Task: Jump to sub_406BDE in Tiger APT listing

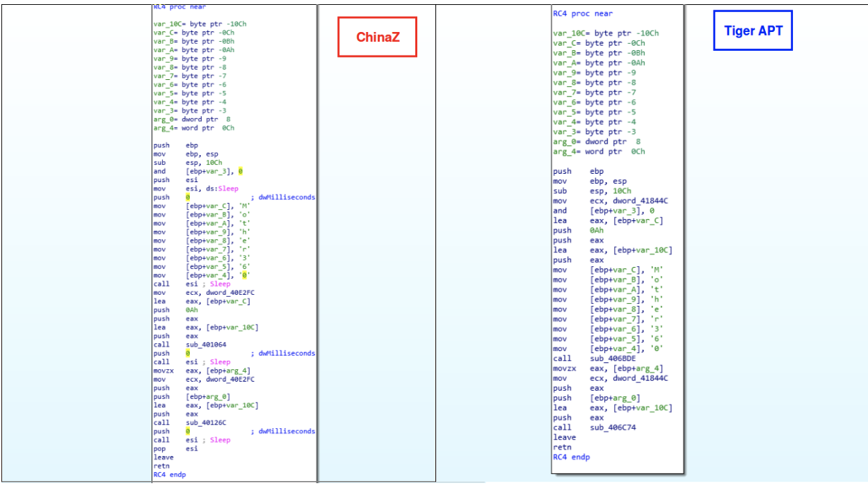Action: pyautogui.click(x=612, y=359)
